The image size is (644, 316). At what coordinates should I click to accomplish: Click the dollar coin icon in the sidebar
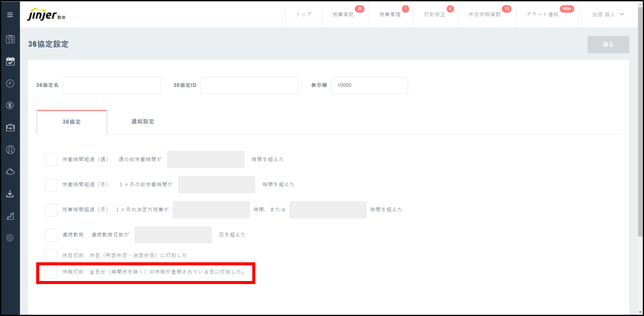(x=10, y=106)
